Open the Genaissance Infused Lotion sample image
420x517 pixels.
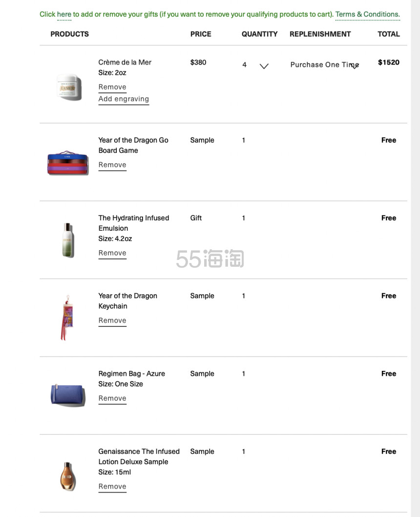(x=68, y=476)
